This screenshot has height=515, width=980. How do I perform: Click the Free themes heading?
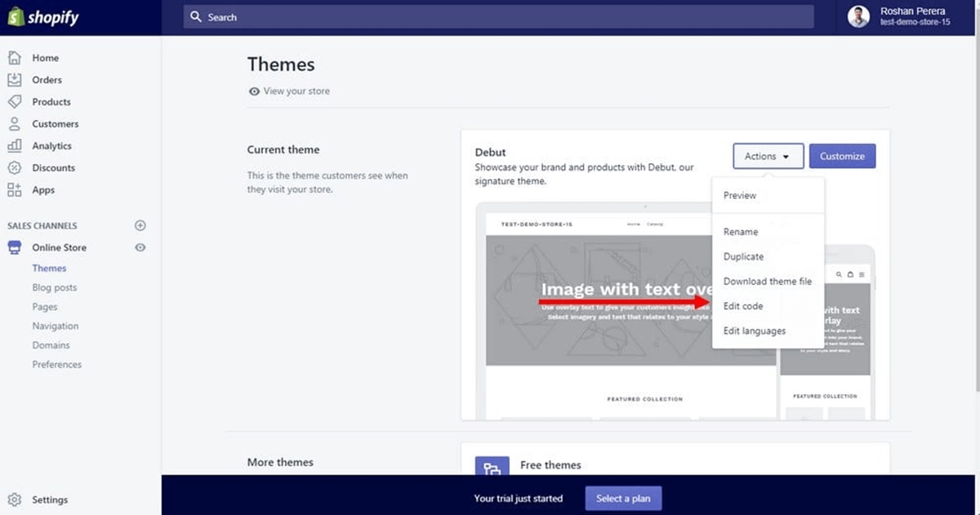pyautogui.click(x=550, y=465)
